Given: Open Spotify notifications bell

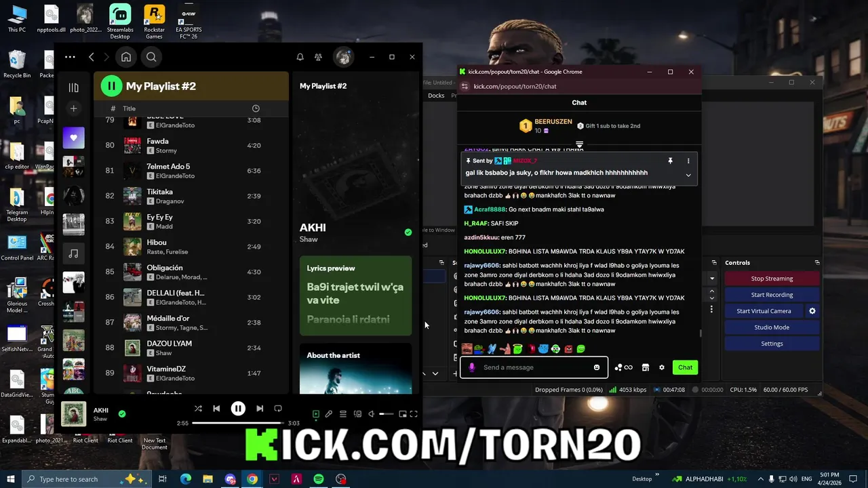Looking at the screenshot, I should [300, 57].
